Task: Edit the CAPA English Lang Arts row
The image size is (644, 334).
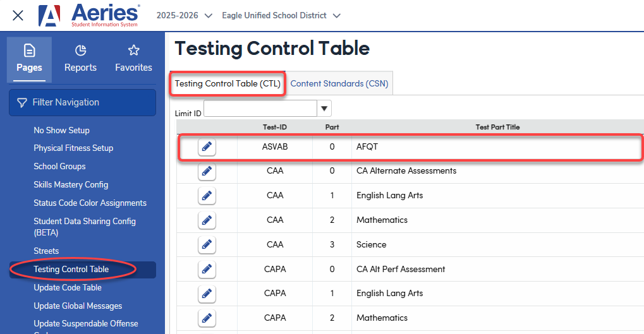Action: point(207,294)
